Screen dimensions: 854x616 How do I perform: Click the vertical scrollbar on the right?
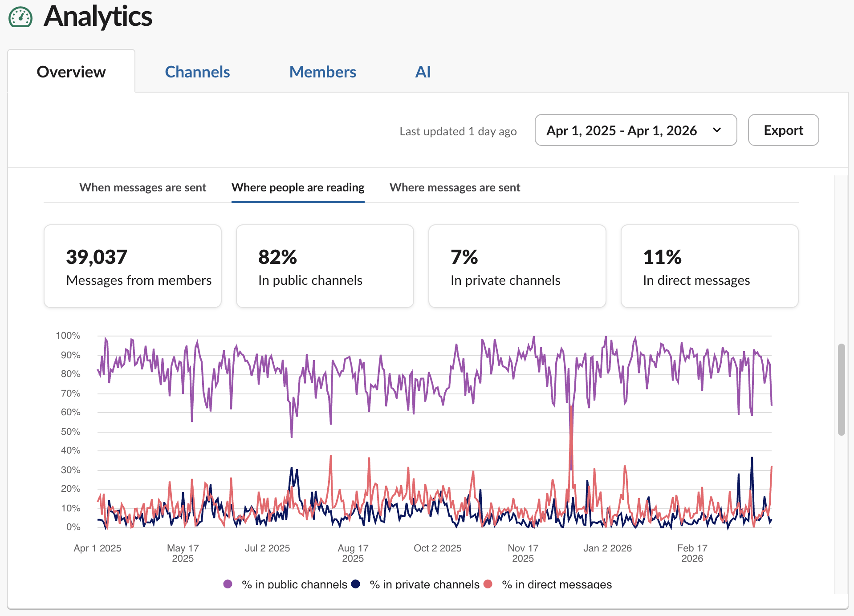coord(842,387)
